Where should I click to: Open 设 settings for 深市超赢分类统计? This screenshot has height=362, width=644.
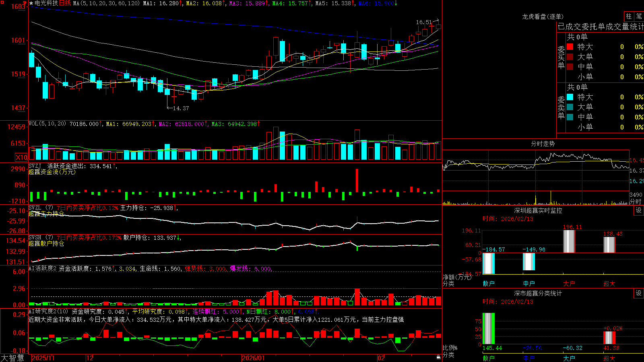click(639, 293)
